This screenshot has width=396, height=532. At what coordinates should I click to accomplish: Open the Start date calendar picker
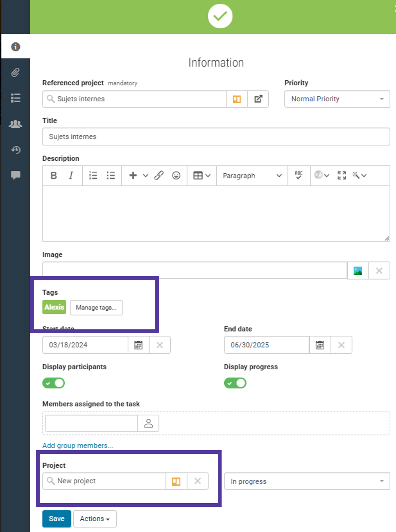click(x=138, y=345)
